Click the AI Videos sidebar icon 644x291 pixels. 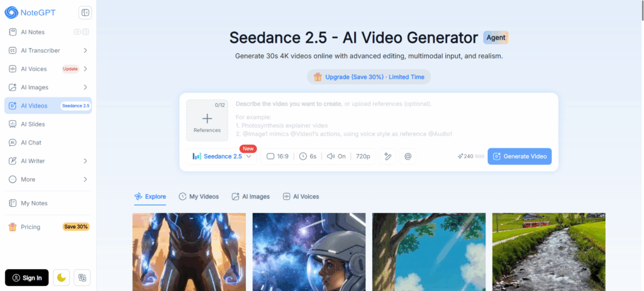pyautogui.click(x=13, y=106)
